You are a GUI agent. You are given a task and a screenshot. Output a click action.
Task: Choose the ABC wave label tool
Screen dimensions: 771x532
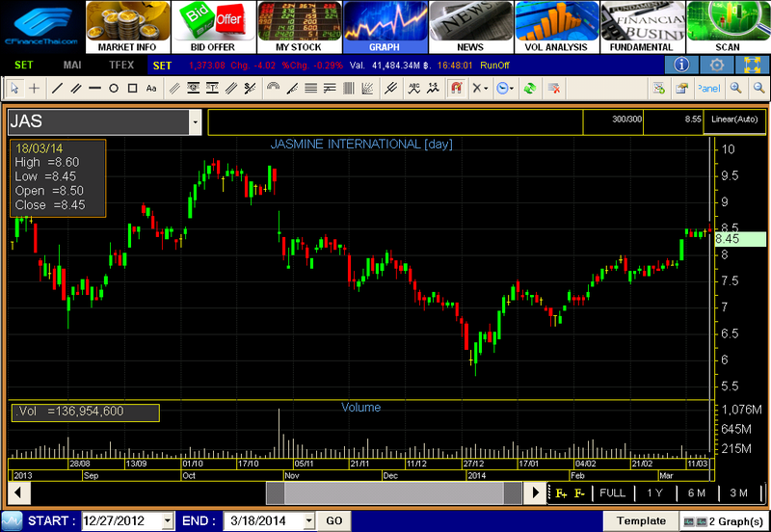click(x=414, y=89)
